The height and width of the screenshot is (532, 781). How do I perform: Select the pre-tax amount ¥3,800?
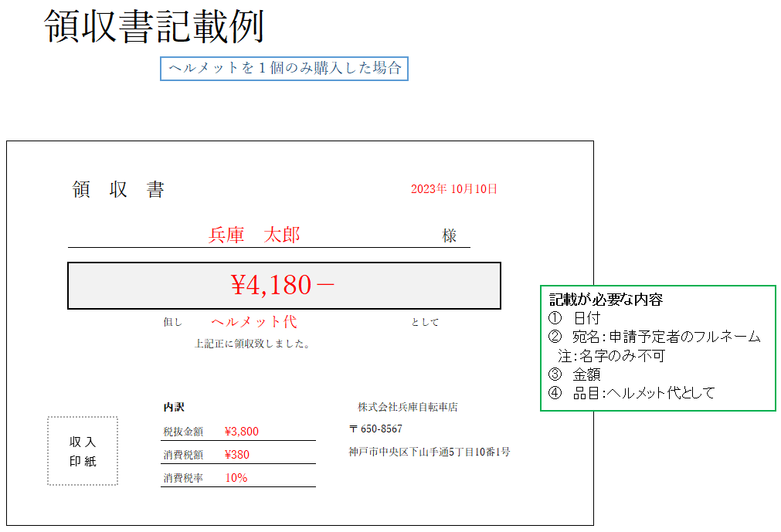[x=241, y=432]
